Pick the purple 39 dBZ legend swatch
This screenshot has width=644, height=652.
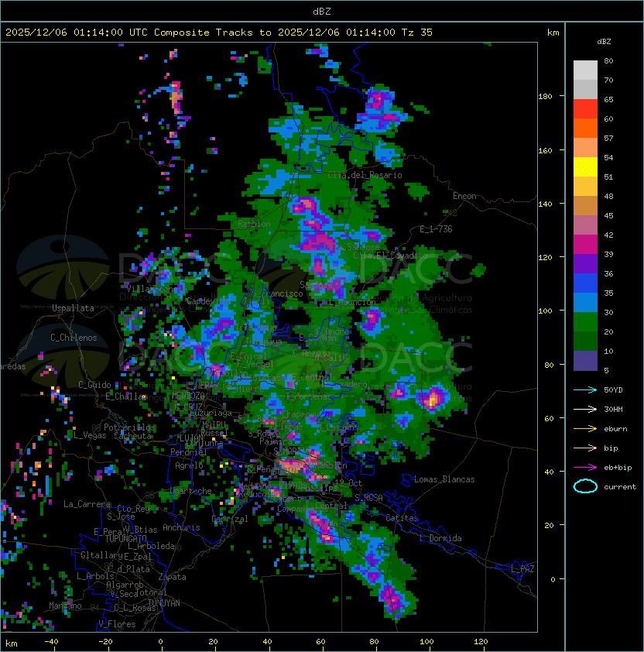[x=585, y=264]
